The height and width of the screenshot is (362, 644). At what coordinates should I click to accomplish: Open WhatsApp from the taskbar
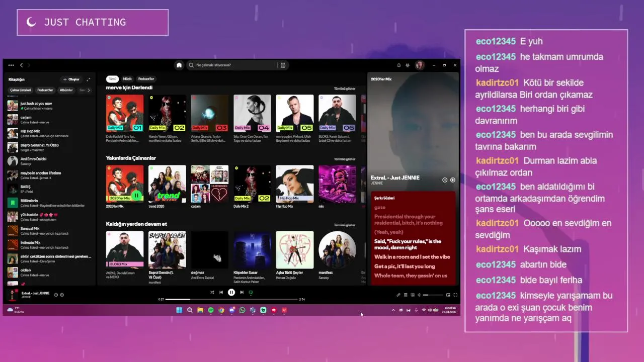(x=243, y=310)
